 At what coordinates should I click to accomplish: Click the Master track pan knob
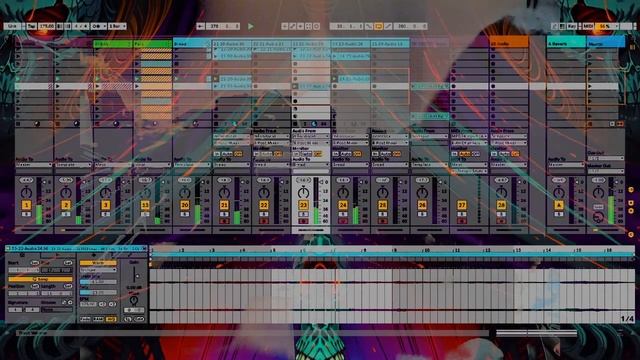point(598,192)
